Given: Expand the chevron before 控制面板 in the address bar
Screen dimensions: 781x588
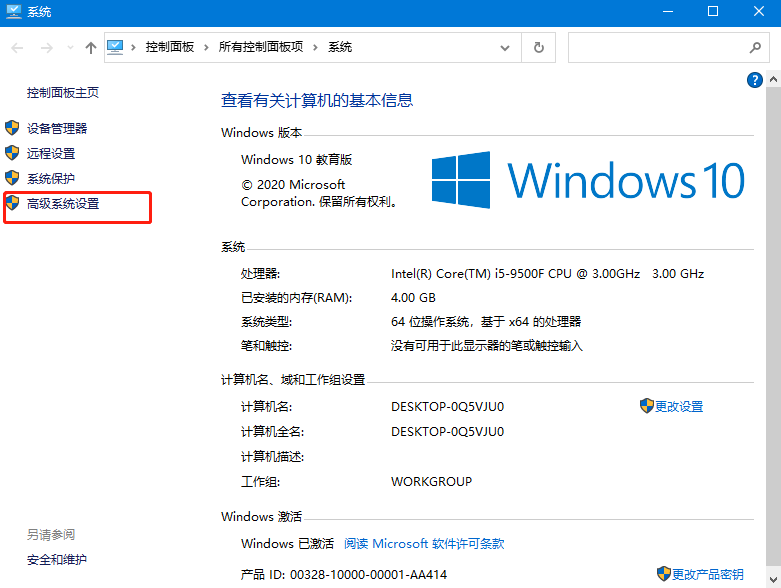Looking at the screenshot, I should [133, 48].
